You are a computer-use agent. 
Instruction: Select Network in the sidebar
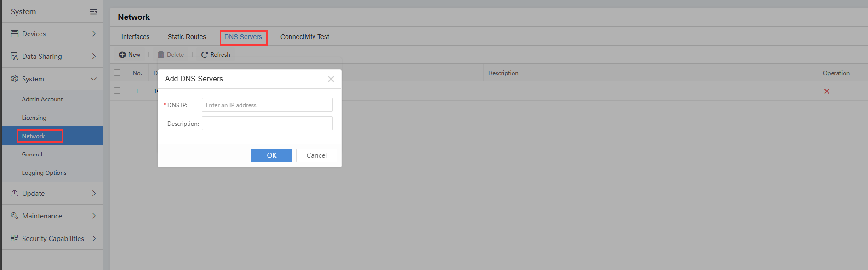(x=33, y=136)
